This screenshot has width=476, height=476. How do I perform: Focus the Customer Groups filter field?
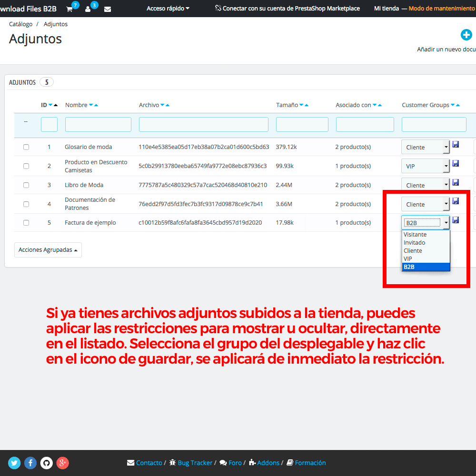pos(434,124)
